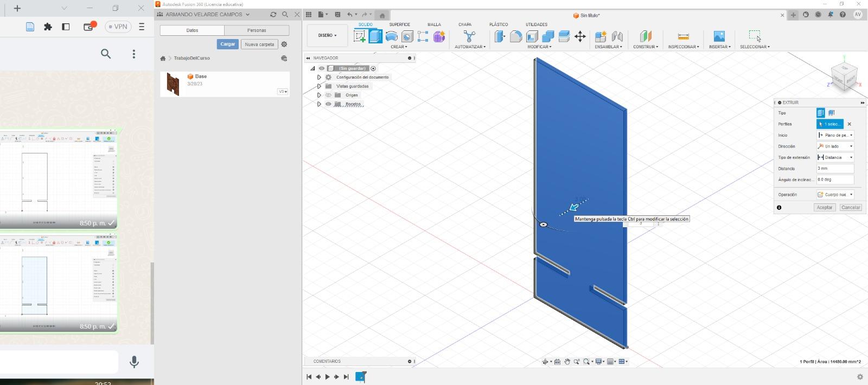Select the Shell tool icon
Image resolution: width=868 pixels, height=385 pixels.
coord(532,36)
